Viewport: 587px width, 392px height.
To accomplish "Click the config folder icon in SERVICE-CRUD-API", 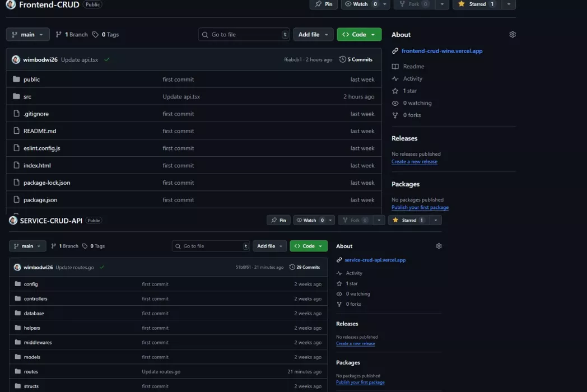I will [x=17, y=284].
